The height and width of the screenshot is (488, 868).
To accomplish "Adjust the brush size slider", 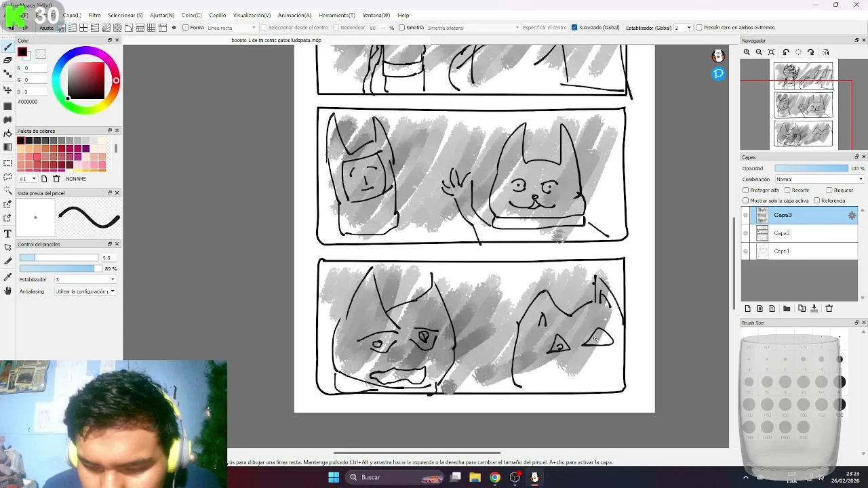I will [x=58, y=258].
